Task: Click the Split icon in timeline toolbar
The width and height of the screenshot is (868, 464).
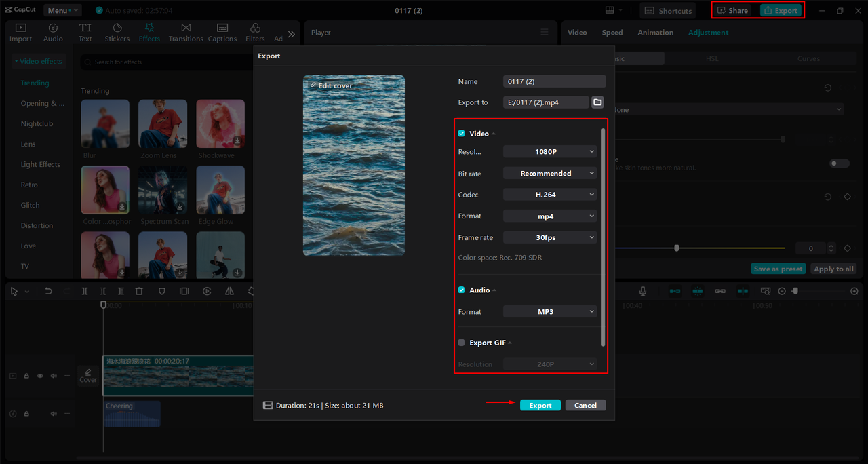Action: 85,291
